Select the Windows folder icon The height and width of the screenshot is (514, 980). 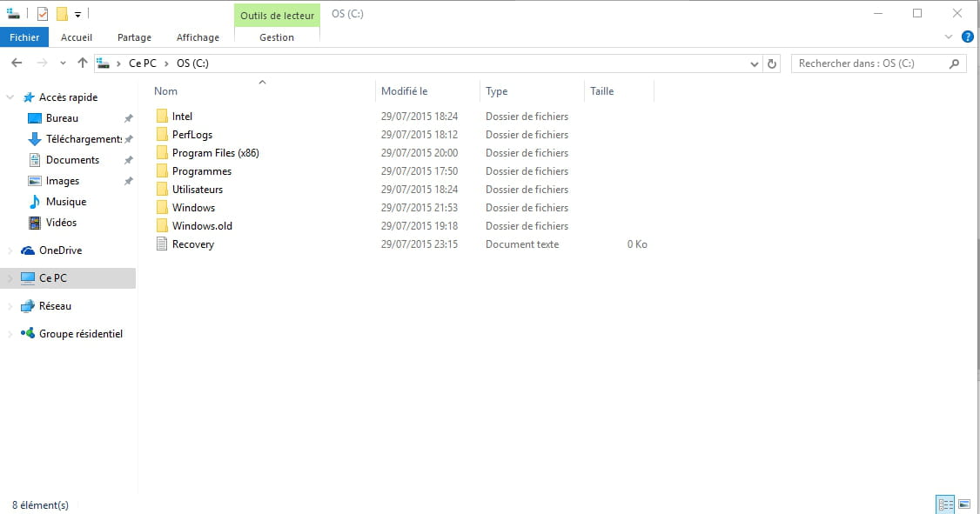coord(162,207)
